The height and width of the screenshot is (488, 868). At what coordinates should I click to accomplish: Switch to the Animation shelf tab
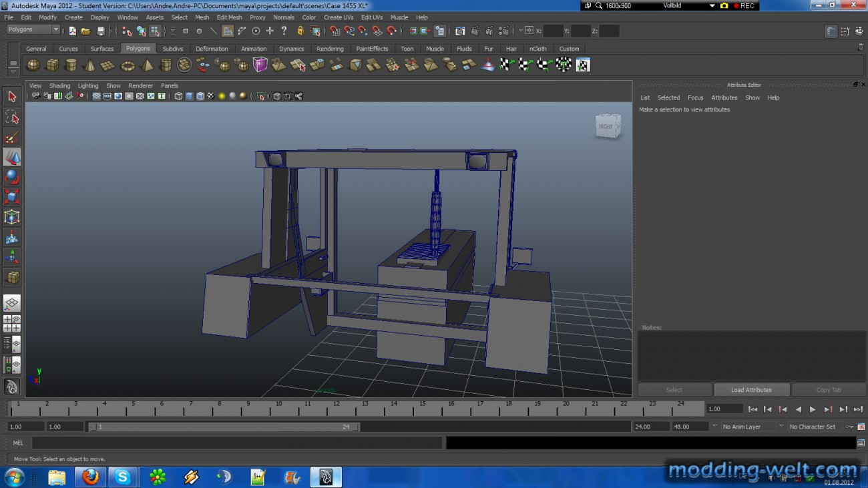pyautogui.click(x=254, y=49)
